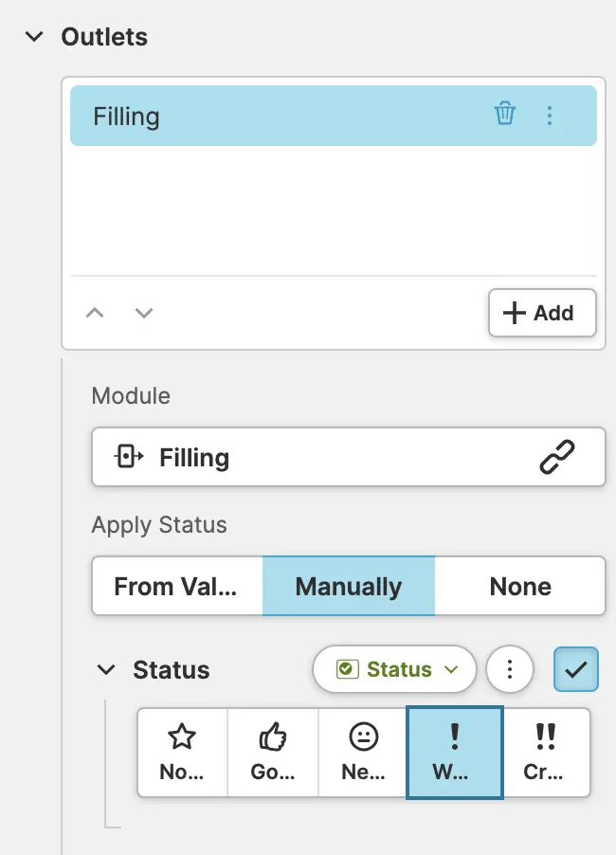Click the Add outlet button
The width and height of the screenshot is (616, 855).
click(542, 313)
